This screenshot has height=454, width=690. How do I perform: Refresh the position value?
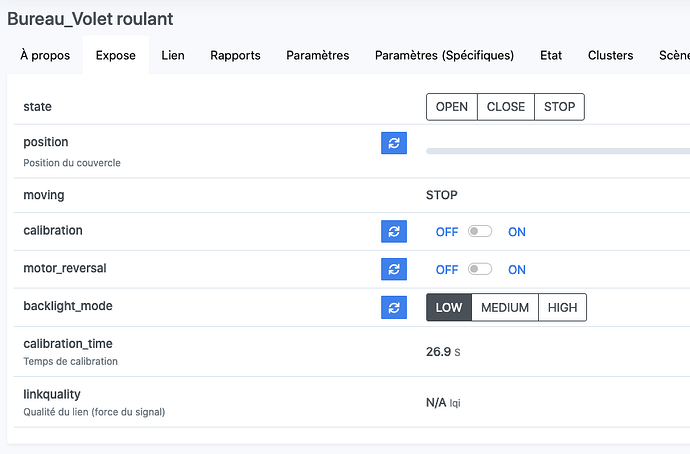pyautogui.click(x=394, y=143)
